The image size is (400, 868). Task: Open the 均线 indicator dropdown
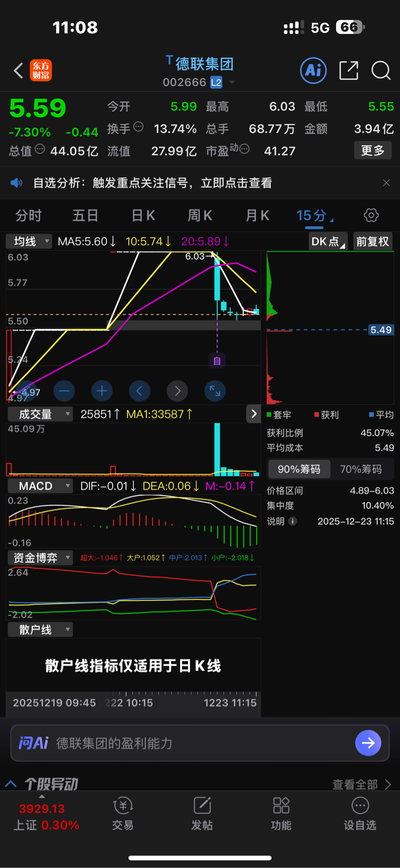click(x=29, y=241)
